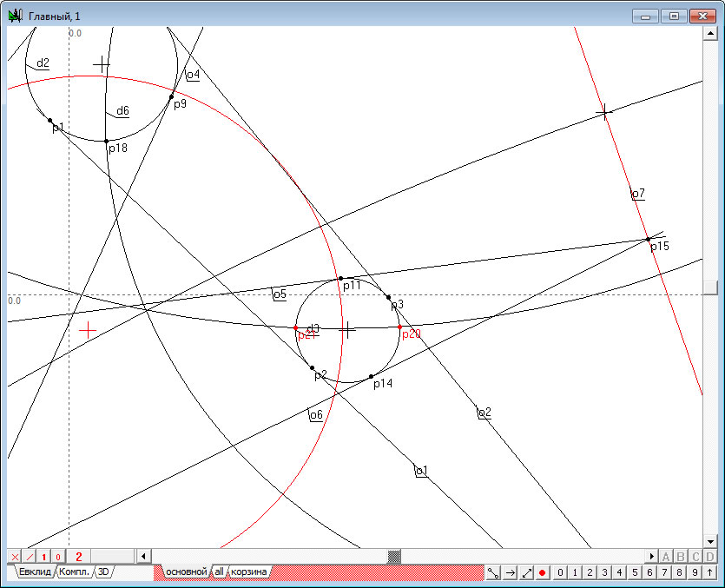725x588 pixels.
Task: Click the point label p2
Action: pyautogui.click(x=321, y=375)
